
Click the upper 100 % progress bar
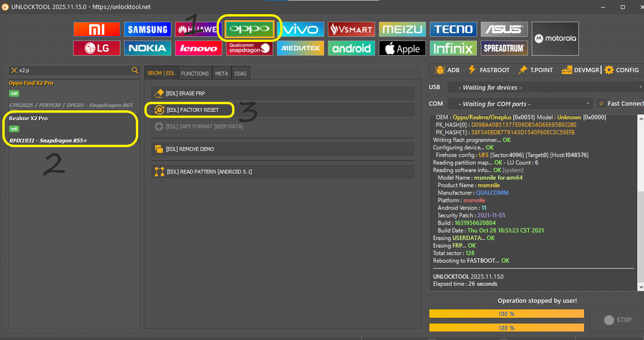507,314
